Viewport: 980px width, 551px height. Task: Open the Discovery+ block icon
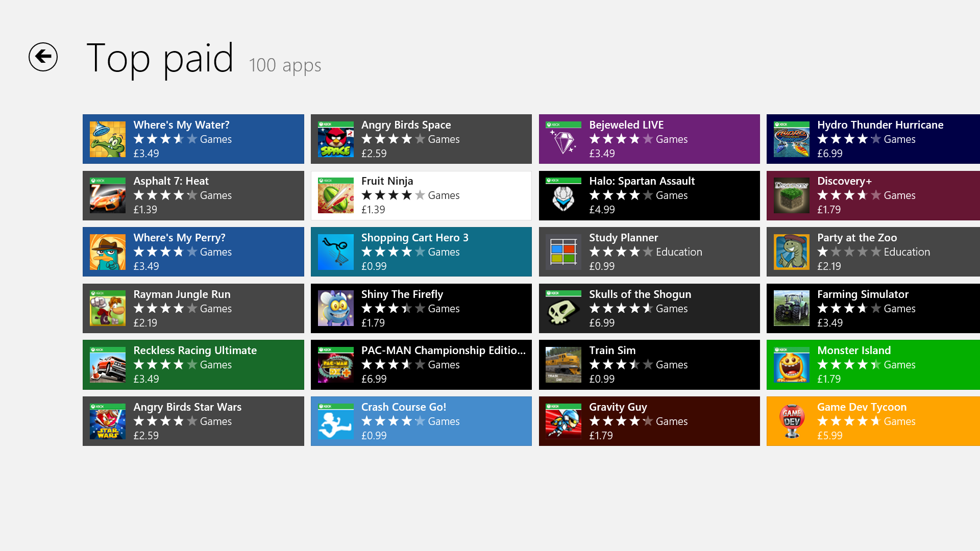pyautogui.click(x=792, y=195)
